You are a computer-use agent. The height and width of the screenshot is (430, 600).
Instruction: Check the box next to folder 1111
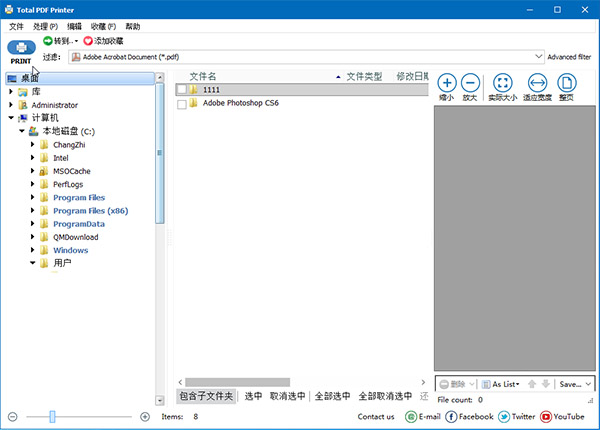(x=181, y=90)
